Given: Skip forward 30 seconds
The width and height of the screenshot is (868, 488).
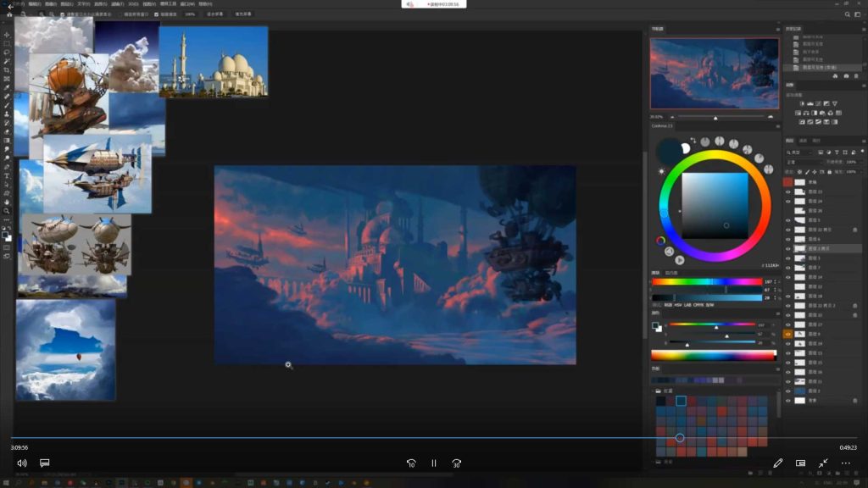Looking at the screenshot, I should 456,463.
